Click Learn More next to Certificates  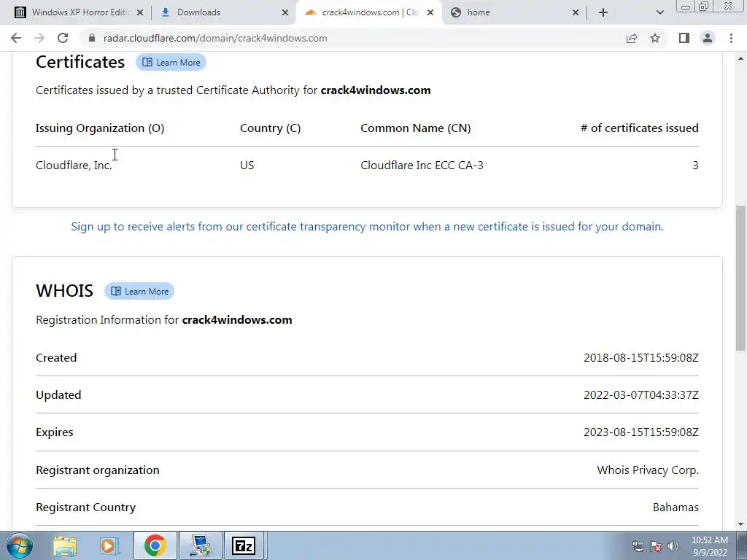tap(171, 63)
